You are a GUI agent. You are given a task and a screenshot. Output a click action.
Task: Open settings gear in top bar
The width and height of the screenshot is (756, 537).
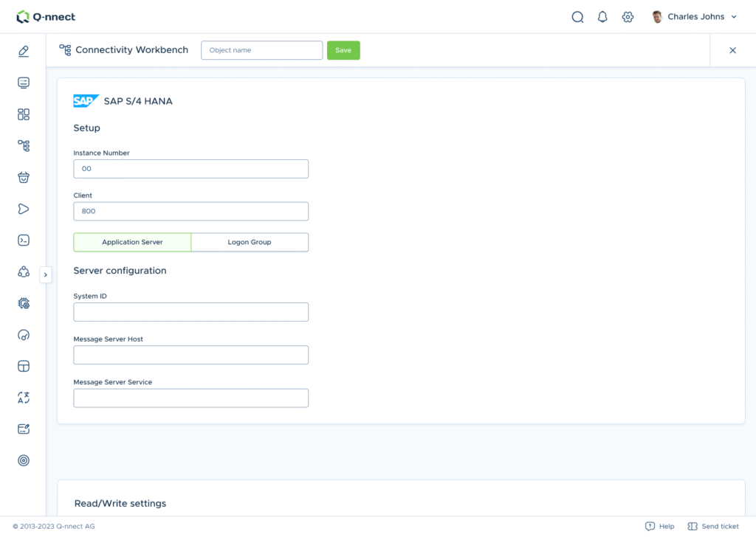(x=628, y=18)
